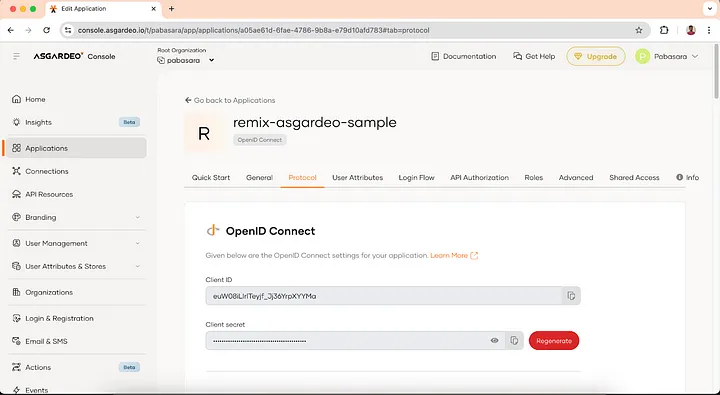Navigate back in browser
720x395 pixels.
pyautogui.click(x=11, y=30)
